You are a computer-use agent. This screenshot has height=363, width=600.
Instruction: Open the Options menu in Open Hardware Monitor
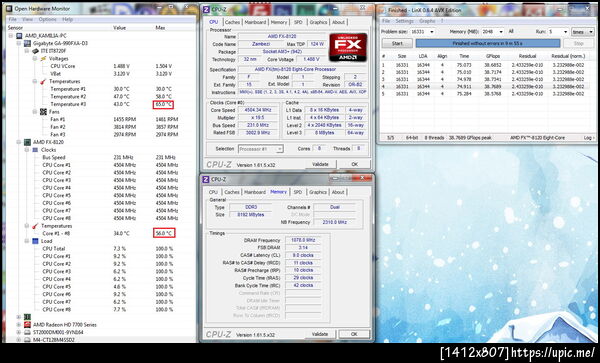point(47,19)
